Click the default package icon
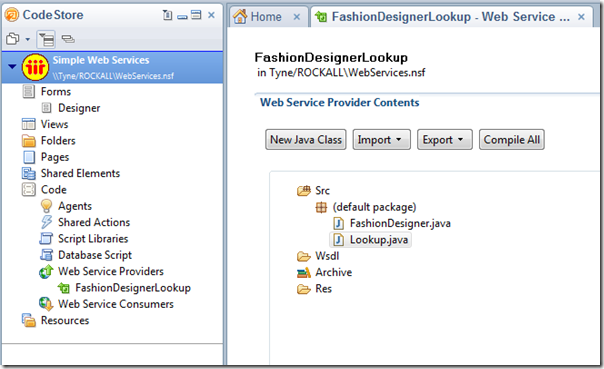The height and width of the screenshot is (369, 604). tap(321, 207)
